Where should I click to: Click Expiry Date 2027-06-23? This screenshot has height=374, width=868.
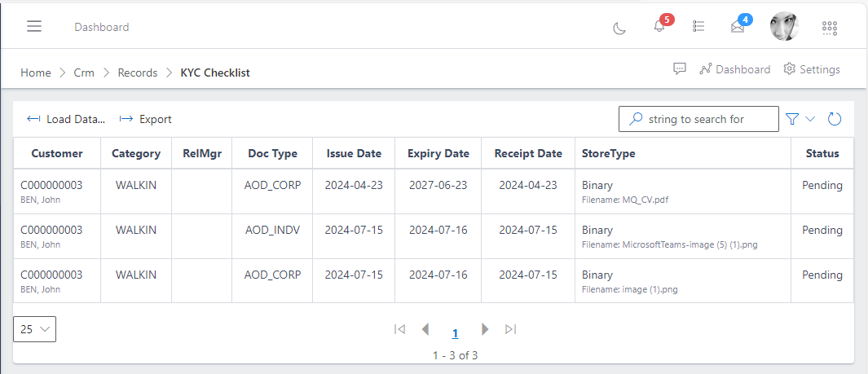(438, 185)
